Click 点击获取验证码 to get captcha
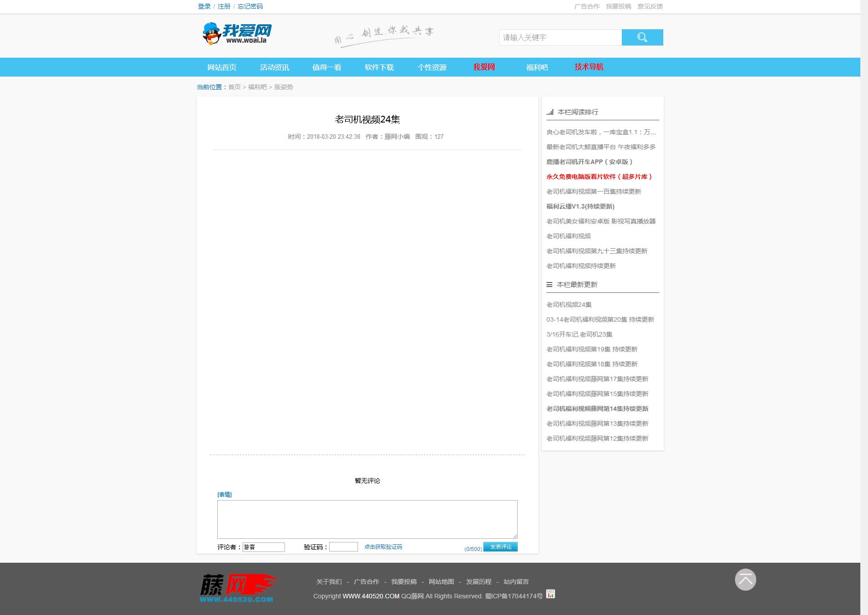868x615 pixels. point(384,547)
